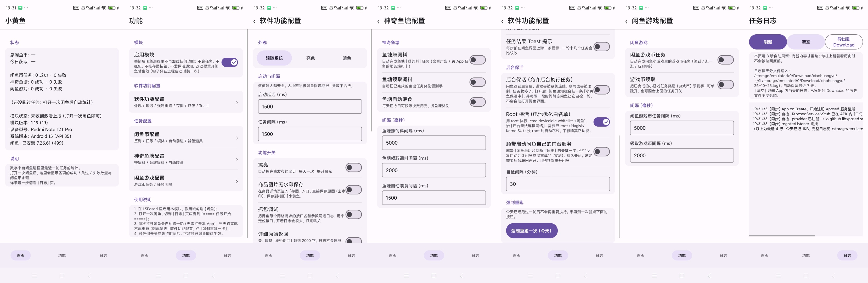Open 闲鱼游戏配置 row chevron on 功能 screen

click(237, 181)
